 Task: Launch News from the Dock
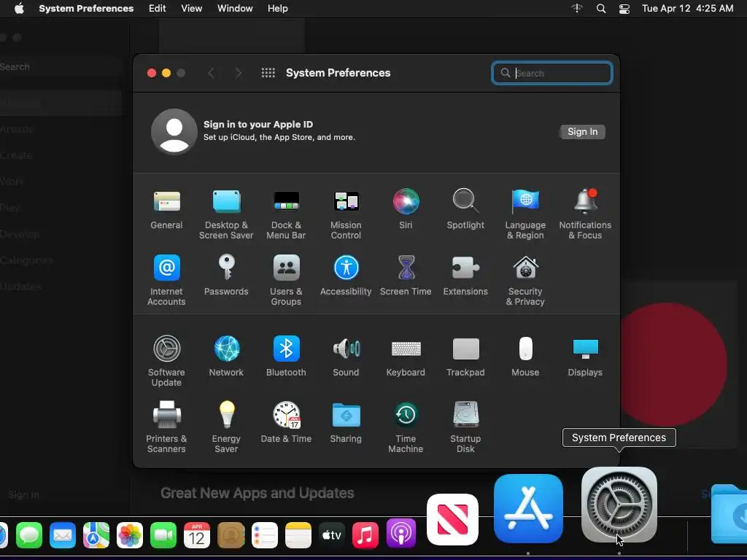tap(452, 519)
